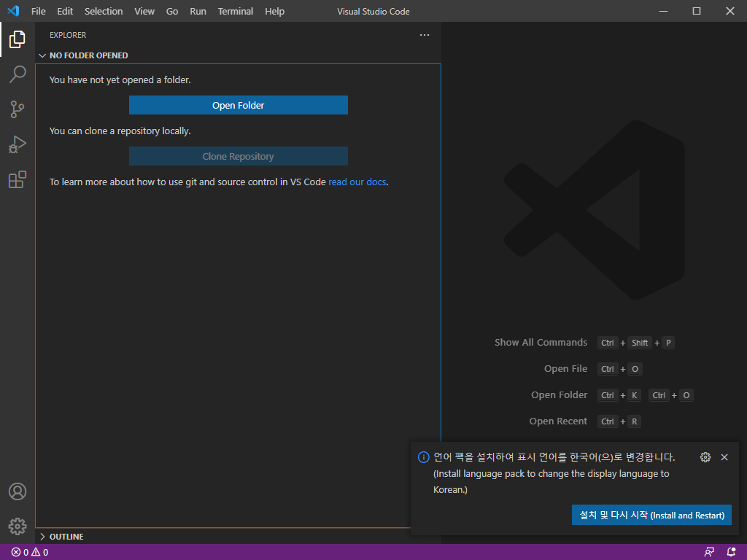
Task: Open the Extensions view icon
Action: pos(18,179)
